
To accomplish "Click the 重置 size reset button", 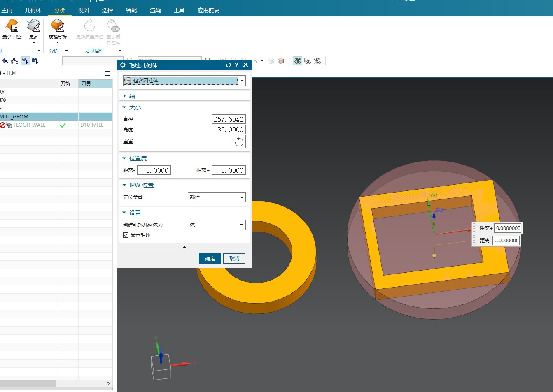I will click(239, 141).
